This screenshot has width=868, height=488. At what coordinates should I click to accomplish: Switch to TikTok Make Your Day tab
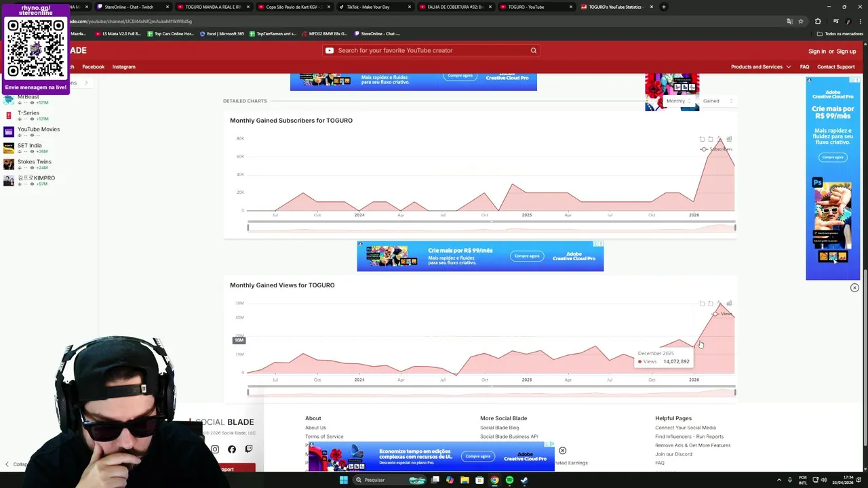374,7
